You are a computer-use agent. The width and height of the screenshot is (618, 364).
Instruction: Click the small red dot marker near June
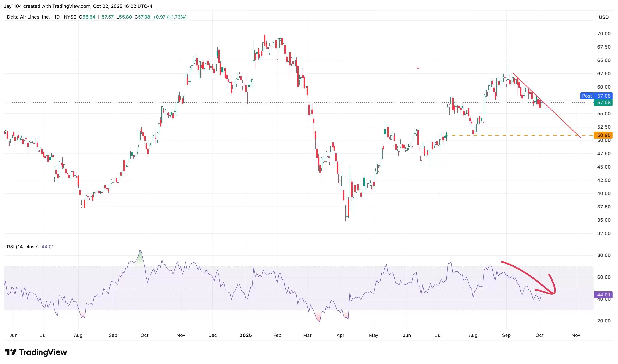point(418,68)
